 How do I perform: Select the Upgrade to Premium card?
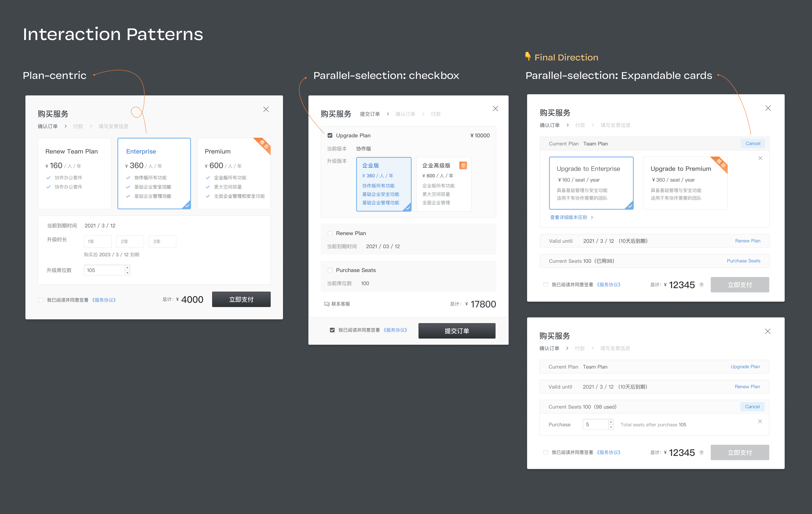point(685,183)
